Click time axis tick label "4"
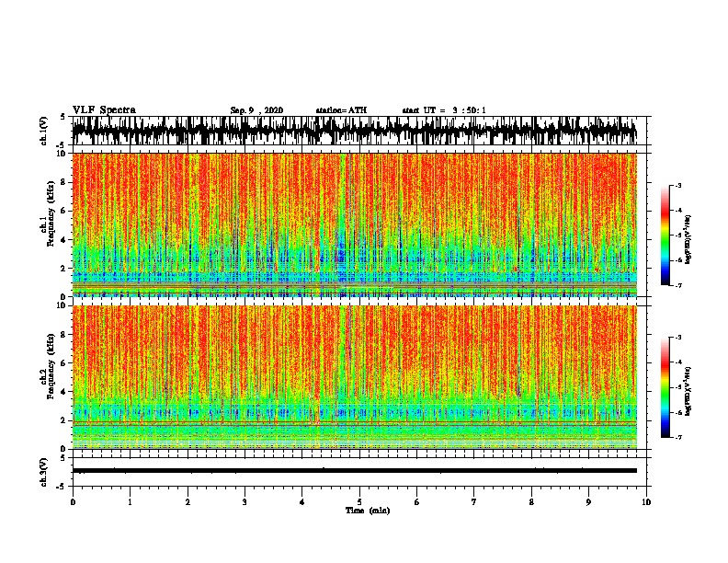The height and width of the screenshot is (563, 728). pos(302,502)
